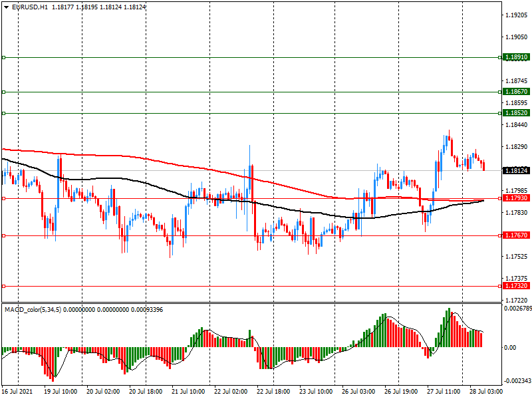Click the 1.18745 price scale value
Viewport: 532px width, 399px height.
tap(517, 81)
